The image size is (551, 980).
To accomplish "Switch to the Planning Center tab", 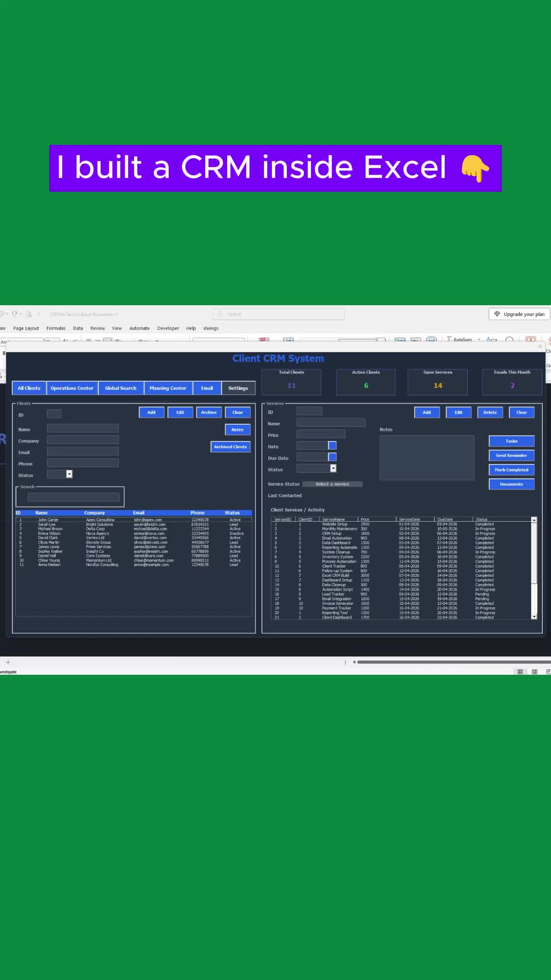I will [168, 388].
